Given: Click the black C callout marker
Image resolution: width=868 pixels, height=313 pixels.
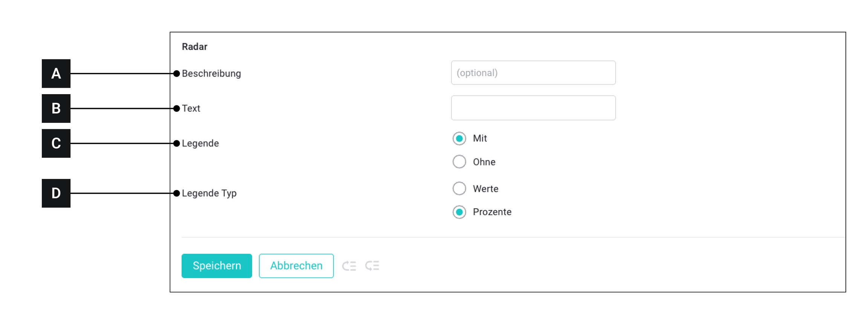Looking at the screenshot, I should point(56,144).
